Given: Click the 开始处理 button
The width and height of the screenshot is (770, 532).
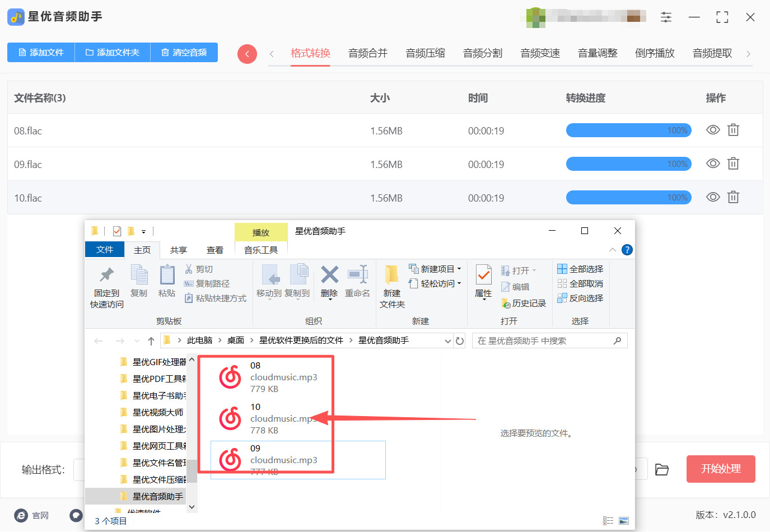Looking at the screenshot, I should (721, 469).
